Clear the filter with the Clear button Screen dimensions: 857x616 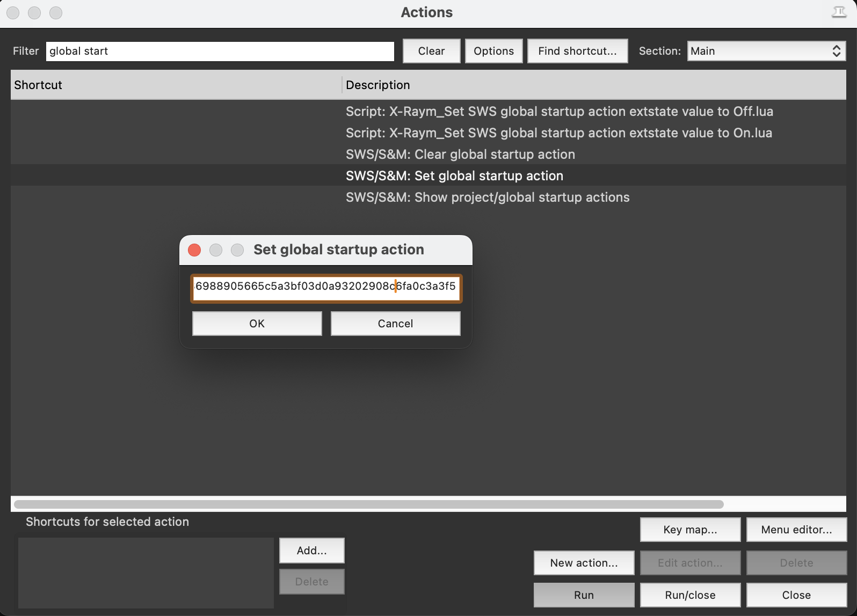[x=431, y=51]
